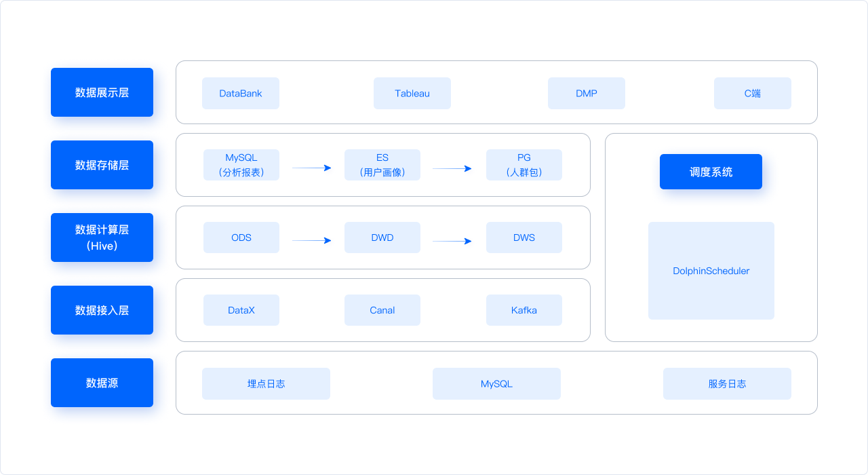868x475 pixels.
Task: Click the 数据源 blue label
Action: [x=102, y=383]
